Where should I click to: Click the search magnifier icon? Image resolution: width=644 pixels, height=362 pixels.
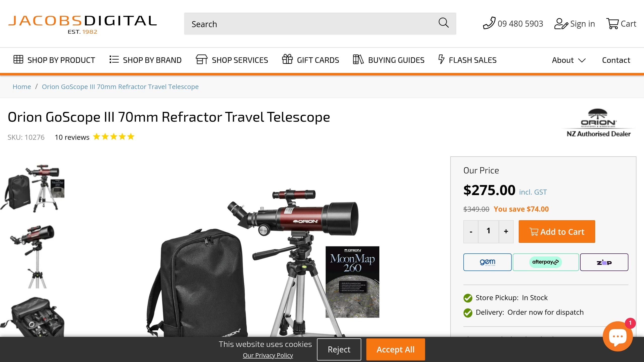pyautogui.click(x=444, y=23)
